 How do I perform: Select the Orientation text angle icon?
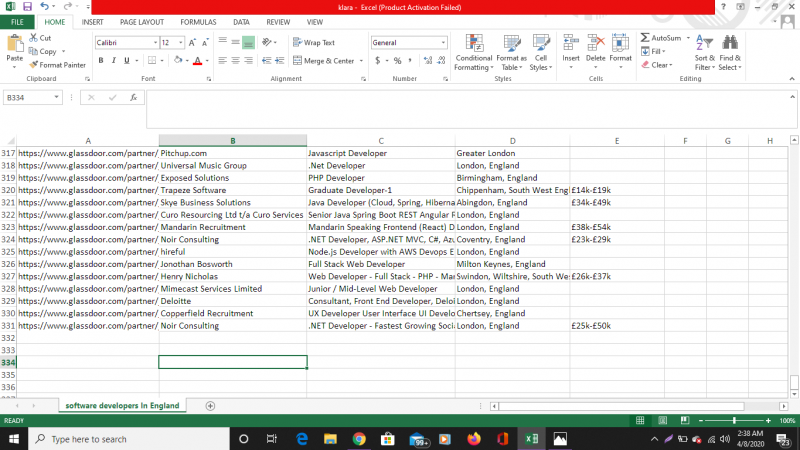(x=266, y=42)
